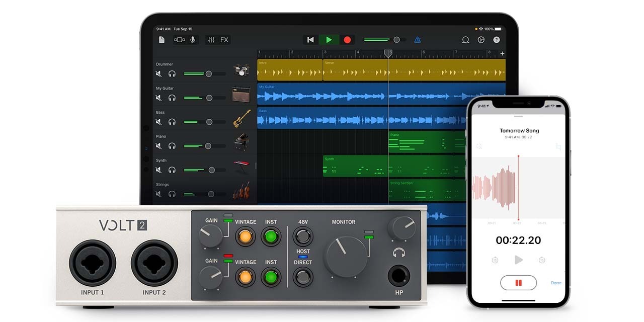Open GarageBand Help with the question mark
Image resolution: width=644 pixels, height=322 pixels.
(496, 40)
